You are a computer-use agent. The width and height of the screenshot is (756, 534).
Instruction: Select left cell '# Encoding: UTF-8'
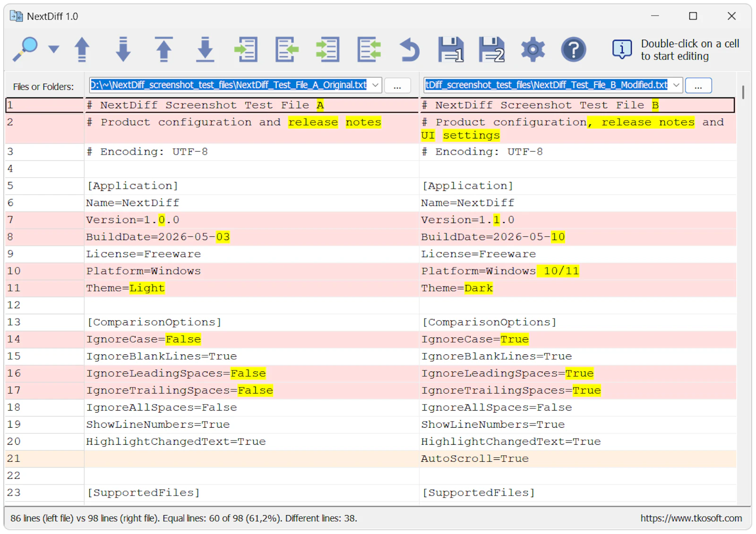coord(252,152)
